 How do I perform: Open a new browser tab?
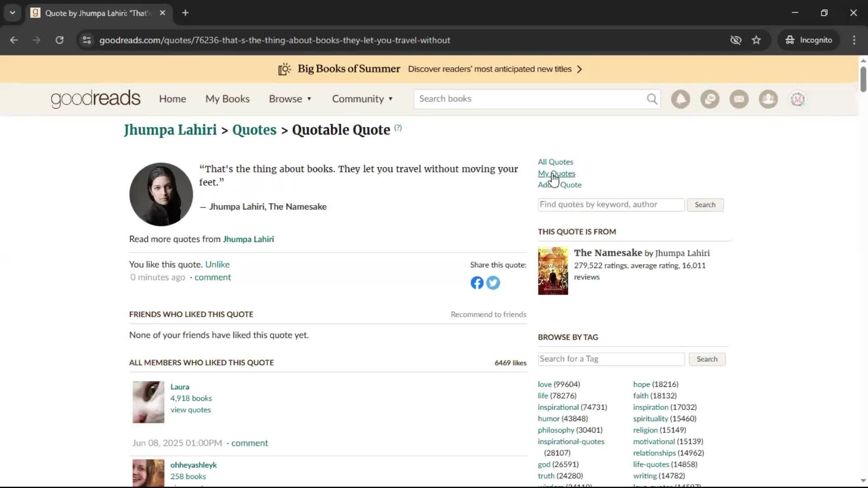[x=185, y=13]
